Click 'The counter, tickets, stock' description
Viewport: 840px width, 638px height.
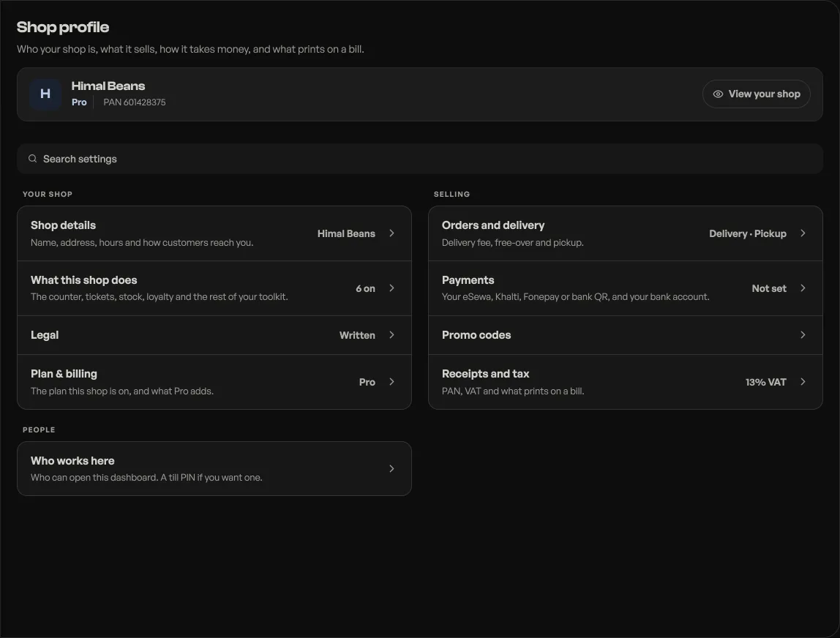click(x=159, y=297)
